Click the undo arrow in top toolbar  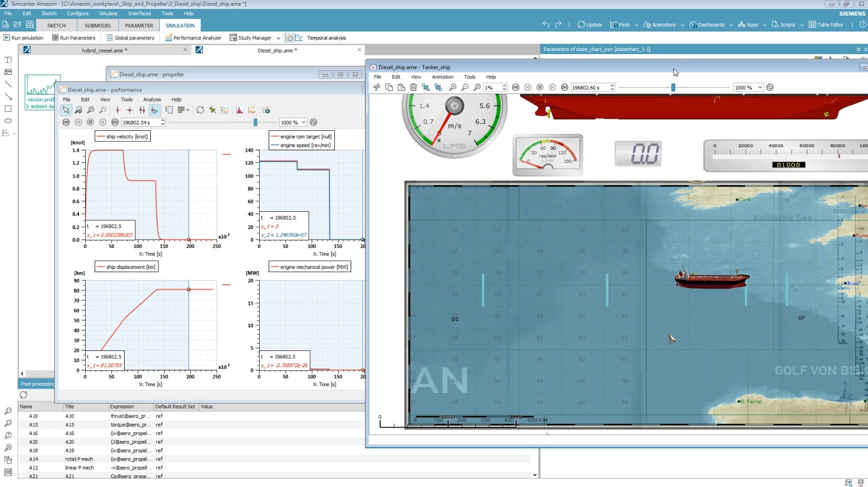546,24
